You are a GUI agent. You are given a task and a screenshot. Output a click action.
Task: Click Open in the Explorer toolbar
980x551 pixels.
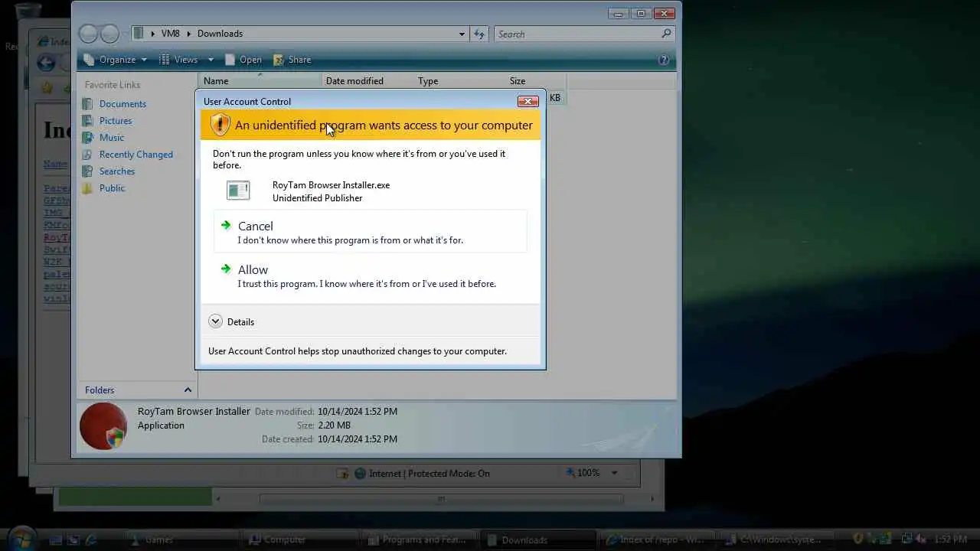click(243, 60)
